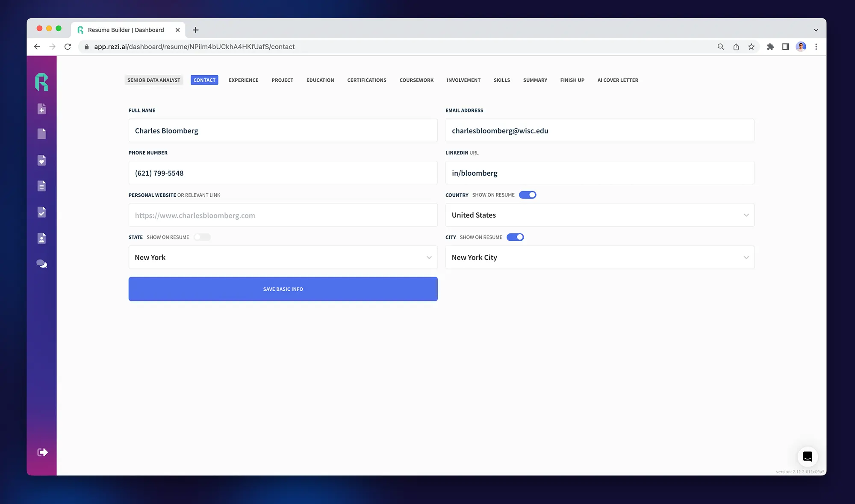The height and width of the screenshot is (504, 855).
Task: Open the document with checkmark icon in sidebar
Action: coord(41,212)
